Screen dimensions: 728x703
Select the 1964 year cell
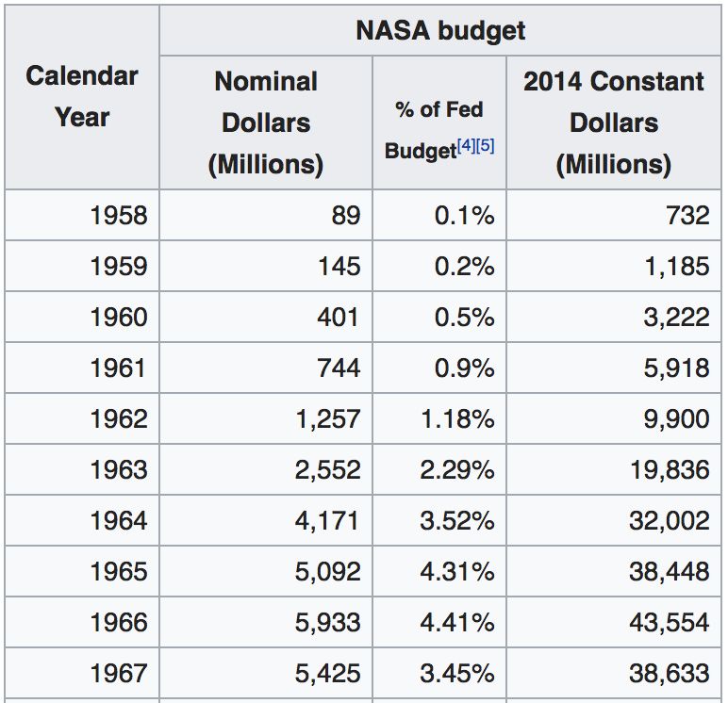pyautogui.click(x=119, y=520)
